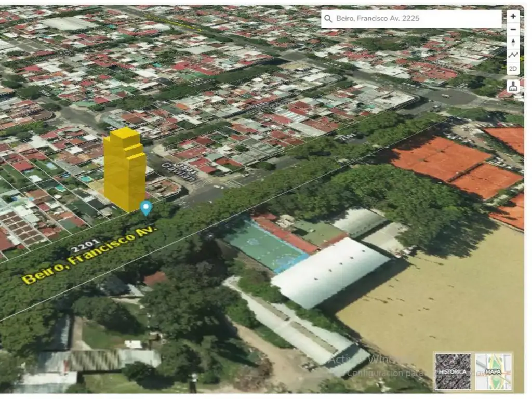The height and width of the screenshot is (399, 532).
Task: Switch to the Mapa base layer
Action: click(x=493, y=371)
